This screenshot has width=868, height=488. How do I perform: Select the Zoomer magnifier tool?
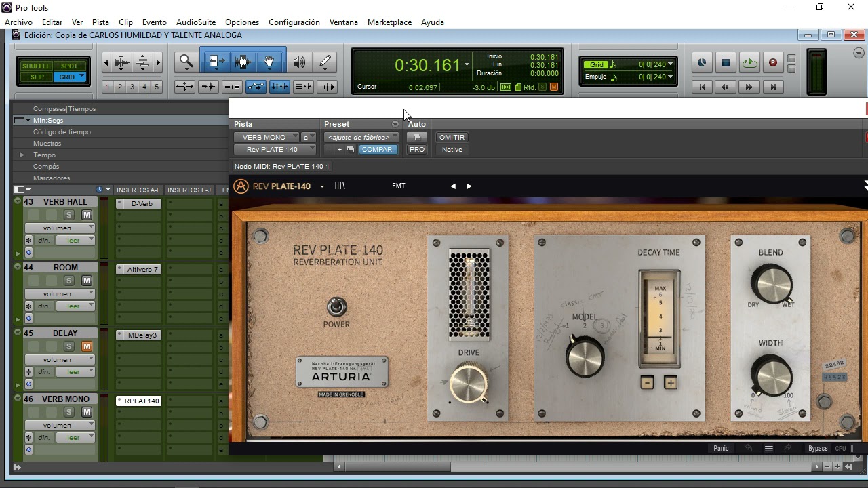pos(186,62)
